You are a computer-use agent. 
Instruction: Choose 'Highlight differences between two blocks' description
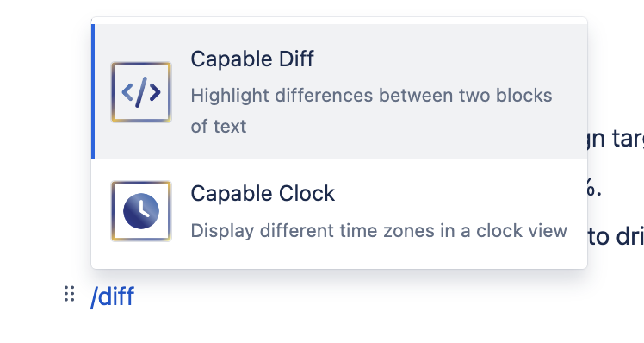371,96
